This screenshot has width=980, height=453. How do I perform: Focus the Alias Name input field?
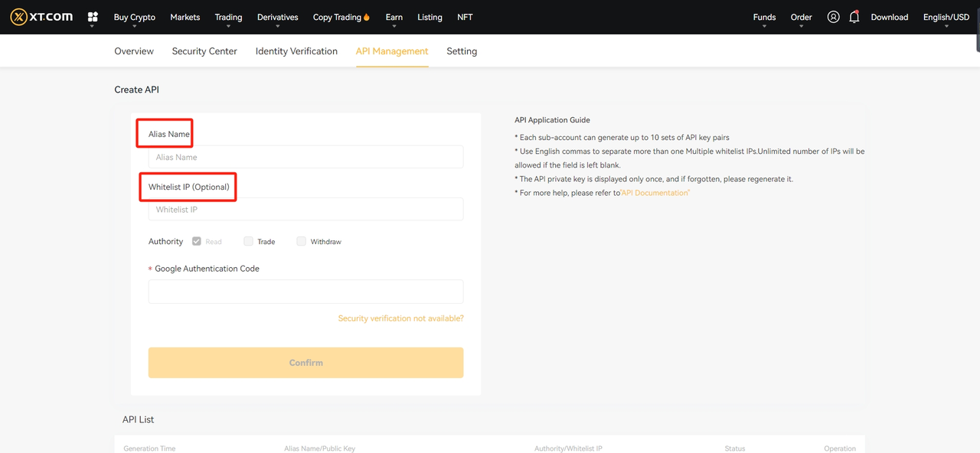[x=305, y=157]
